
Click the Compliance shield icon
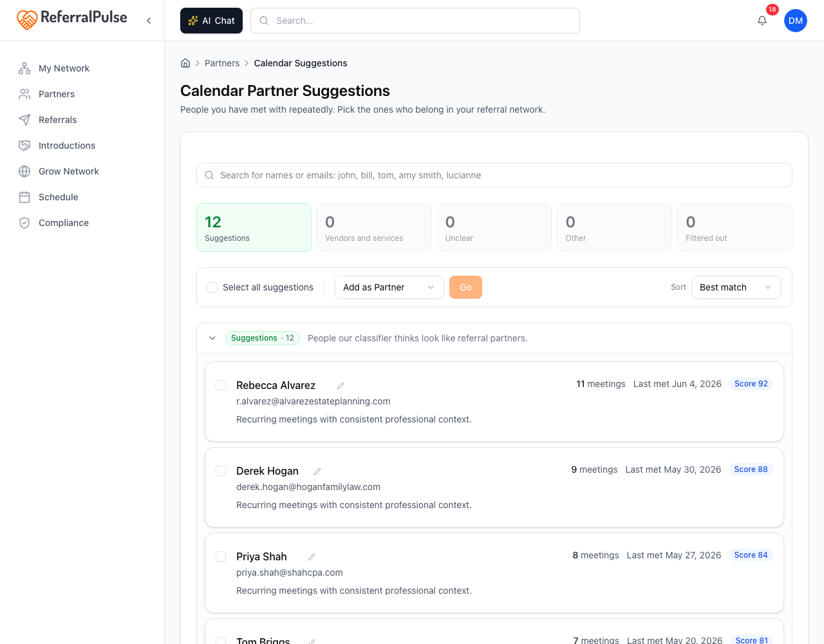(24, 223)
